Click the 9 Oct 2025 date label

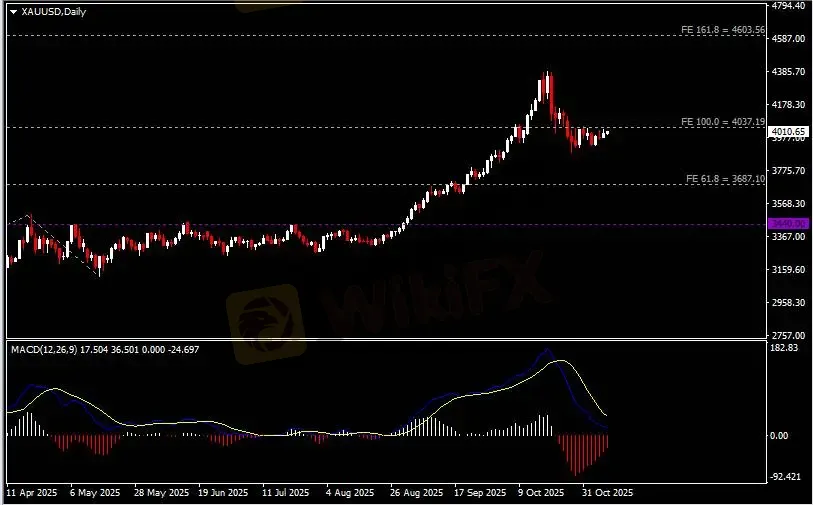[541, 493]
